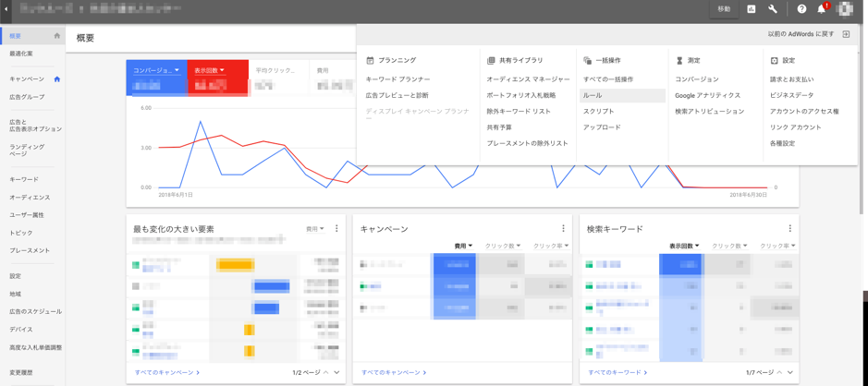Open キーワード in left sidebar
This screenshot has height=386, width=868.
[x=24, y=179]
